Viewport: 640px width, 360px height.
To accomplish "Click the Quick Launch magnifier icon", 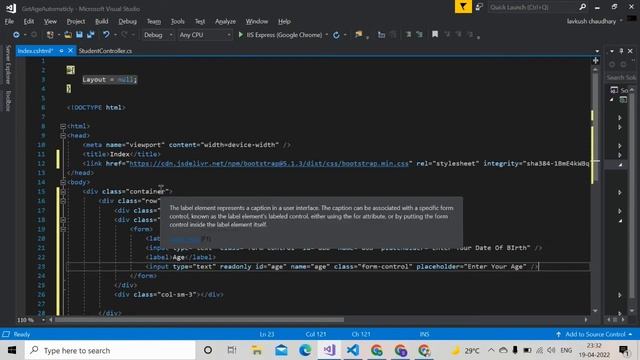I will point(582,7).
